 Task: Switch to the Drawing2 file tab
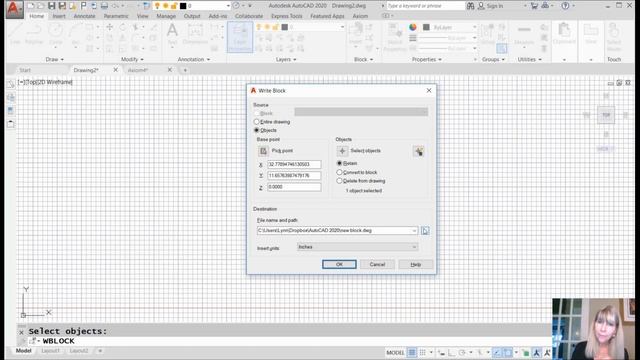pos(86,70)
